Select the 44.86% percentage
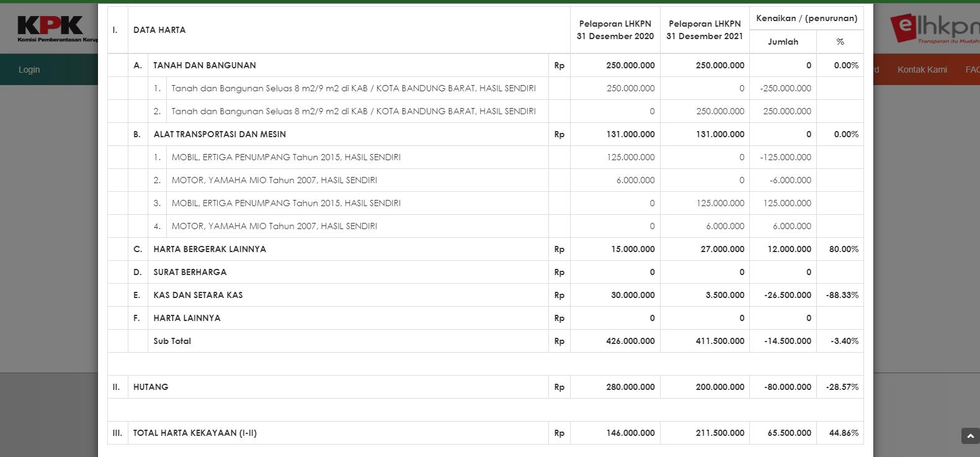Image resolution: width=980 pixels, height=457 pixels. (844, 433)
